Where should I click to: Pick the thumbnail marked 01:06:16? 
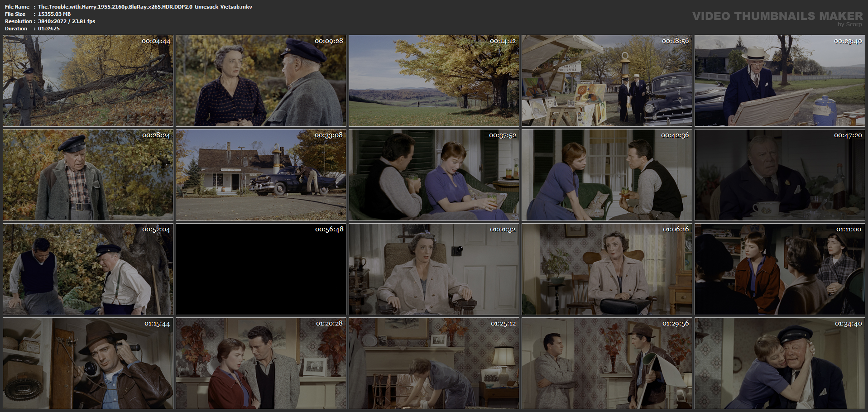point(607,269)
